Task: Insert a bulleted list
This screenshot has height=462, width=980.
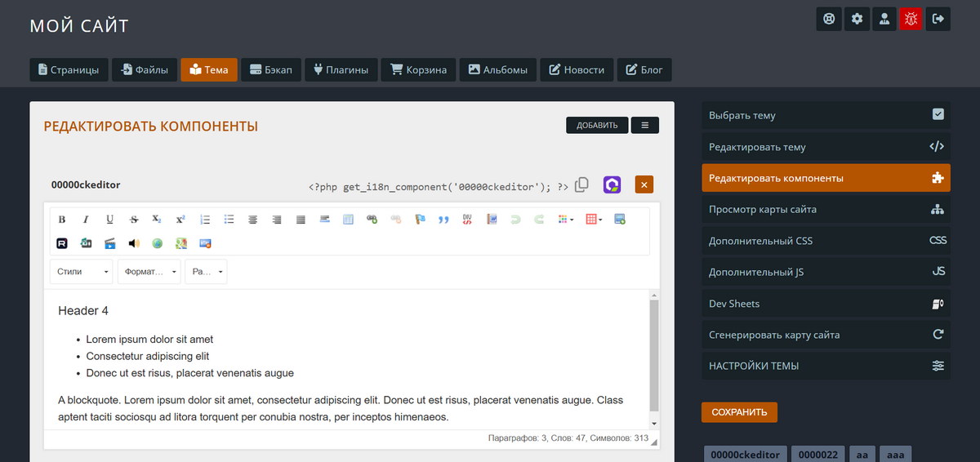Action: coord(229,220)
